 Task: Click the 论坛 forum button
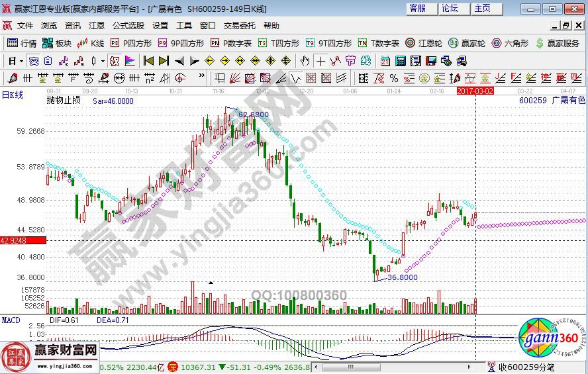point(450,9)
